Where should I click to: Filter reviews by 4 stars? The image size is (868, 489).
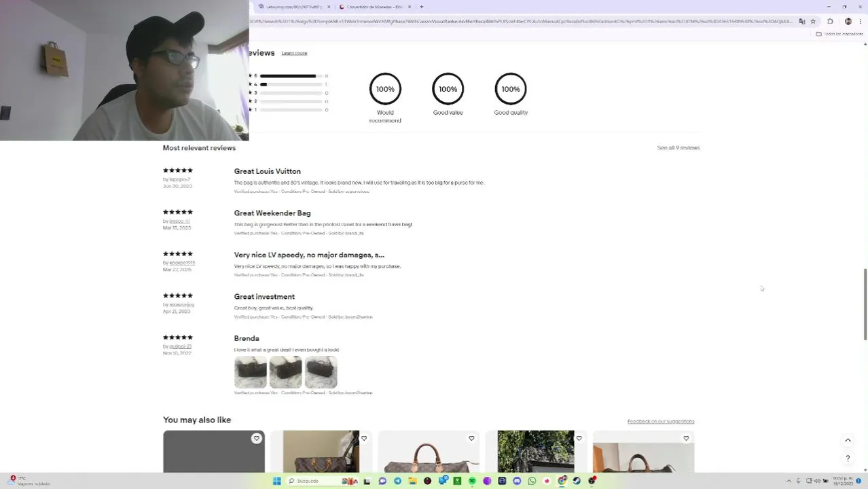pos(288,84)
